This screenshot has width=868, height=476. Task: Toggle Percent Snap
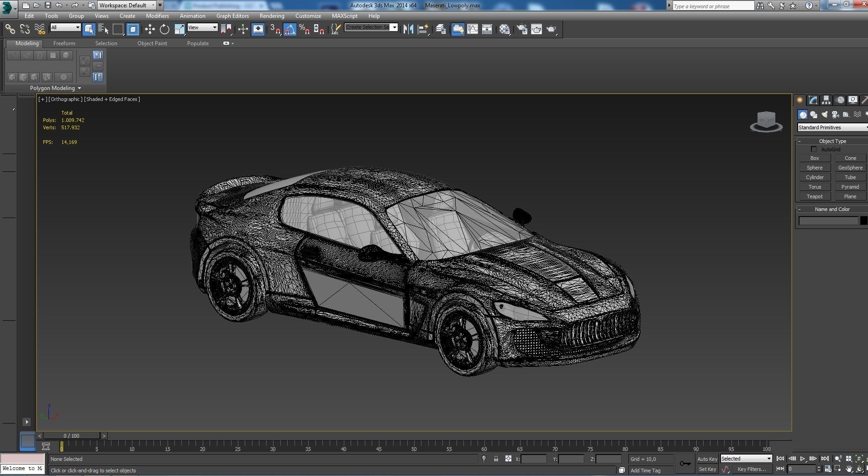coord(305,29)
